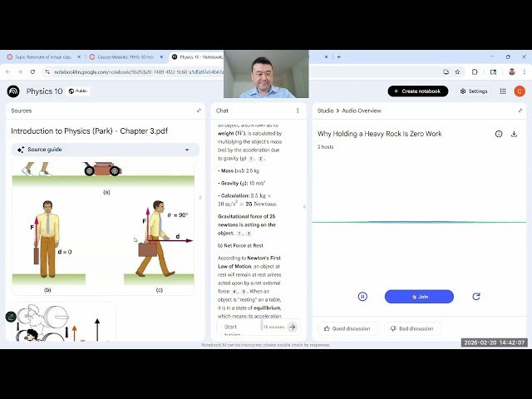Image resolution: width=532 pixels, height=399 pixels.
Task: Click the NotebookLM logo icon
Action: pos(13,91)
